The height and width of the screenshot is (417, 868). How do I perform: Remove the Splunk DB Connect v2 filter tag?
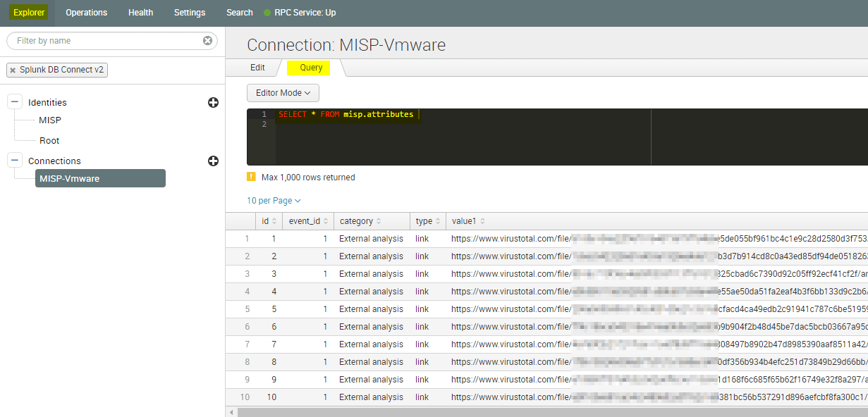point(13,70)
